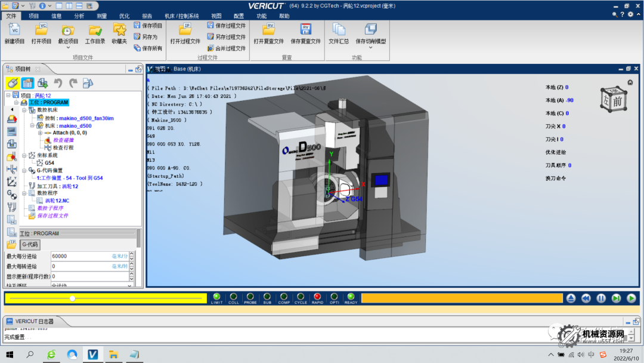This screenshot has height=363, width=644.
Task: Toggle the LIMIT status indicator
Action: (217, 296)
